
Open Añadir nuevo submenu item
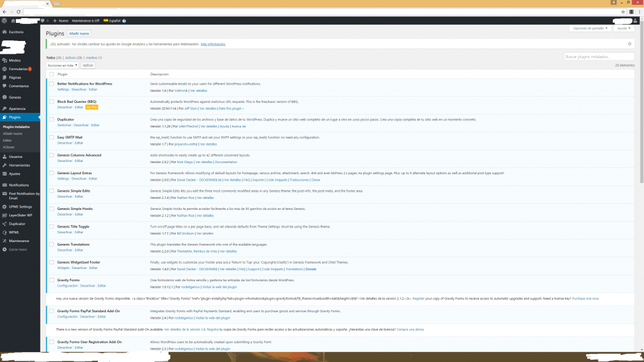click(x=13, y=133)
